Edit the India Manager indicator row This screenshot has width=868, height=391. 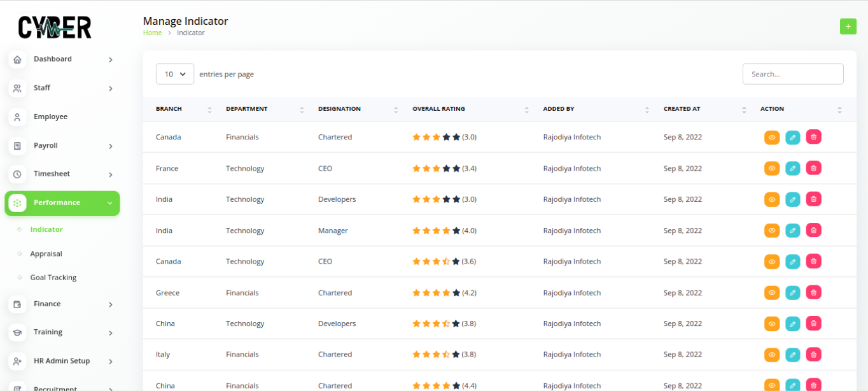click(x=792, y=231)
